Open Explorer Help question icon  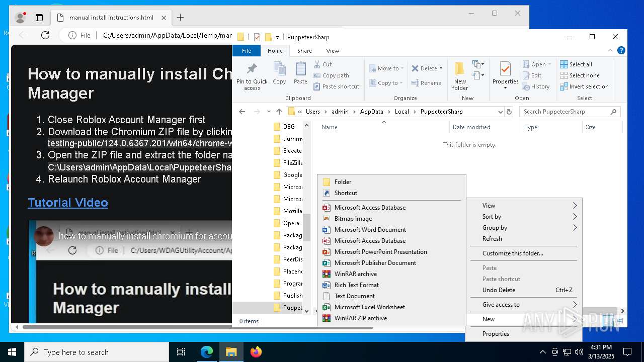(621, 51)
